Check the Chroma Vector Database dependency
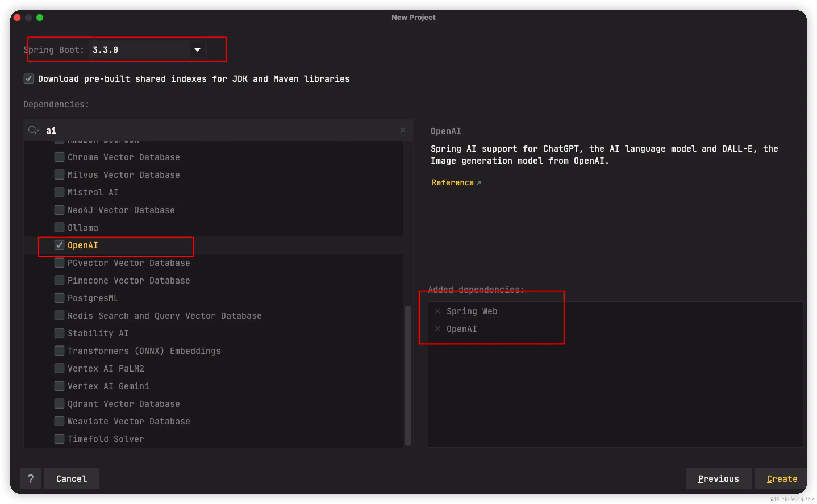The height and width of the screenshot is (504, 817). 59,157
